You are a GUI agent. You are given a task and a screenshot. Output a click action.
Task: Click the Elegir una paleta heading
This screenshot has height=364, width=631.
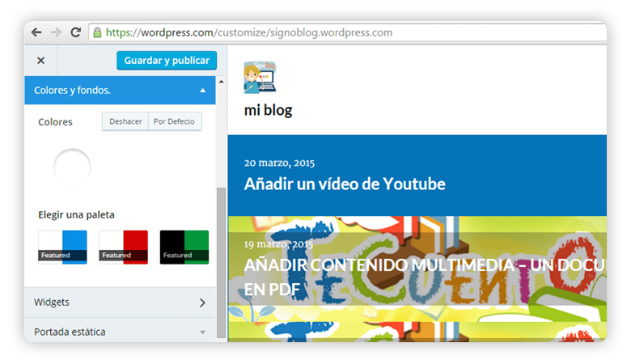click(x=76, y=215)
